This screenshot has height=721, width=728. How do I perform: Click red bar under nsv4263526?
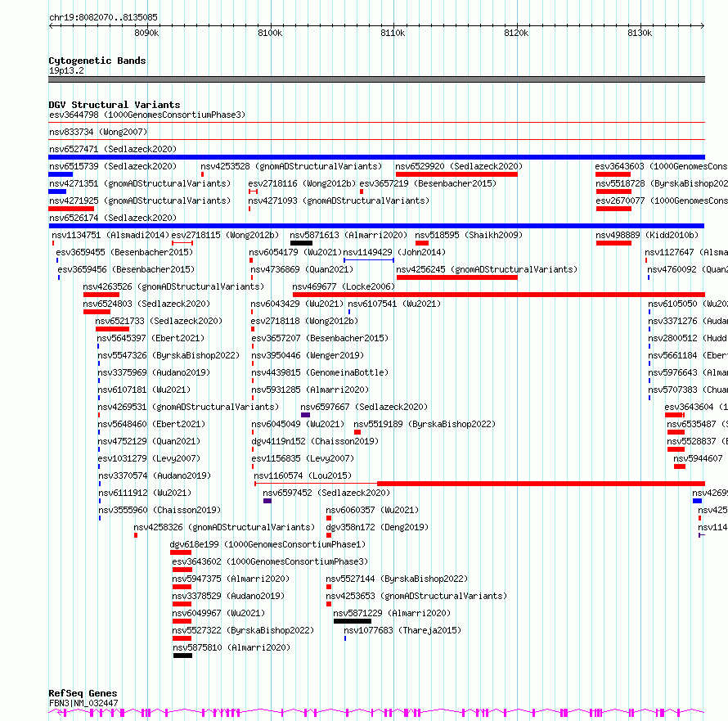[x=101, y=295]
